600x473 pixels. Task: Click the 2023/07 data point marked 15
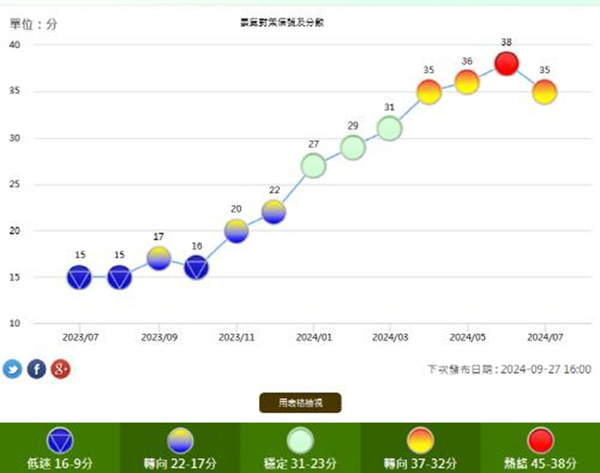click(79, 277)
